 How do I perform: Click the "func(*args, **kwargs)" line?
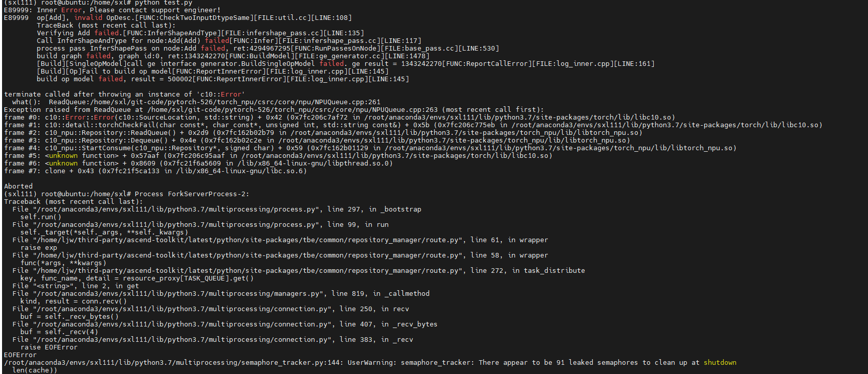[63, 263]
